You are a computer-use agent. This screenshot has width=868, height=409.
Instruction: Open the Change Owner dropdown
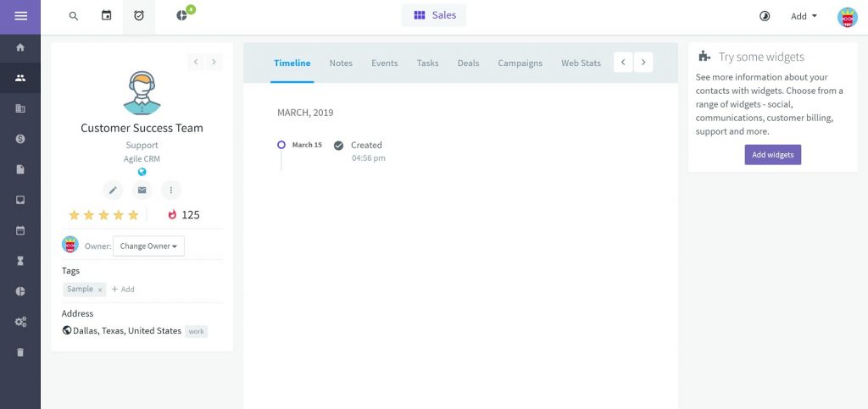pyautogui.click(x=148, y=246)
